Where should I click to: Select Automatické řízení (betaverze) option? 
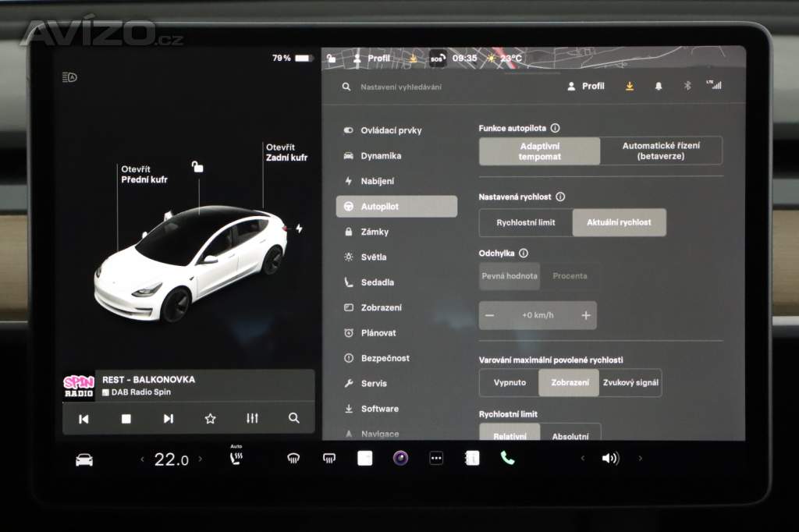tap(661, 151)
